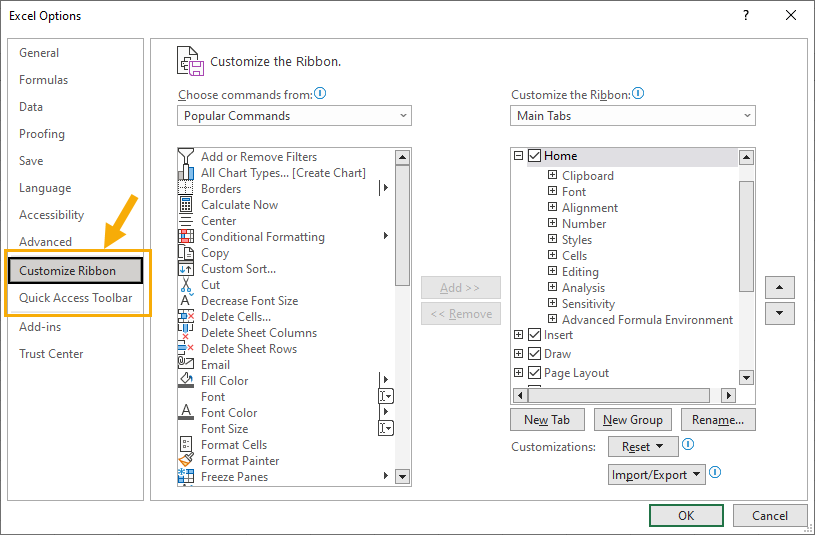Click the Format Painter brush icon
The image size is (815, 535).
(186, 461)
